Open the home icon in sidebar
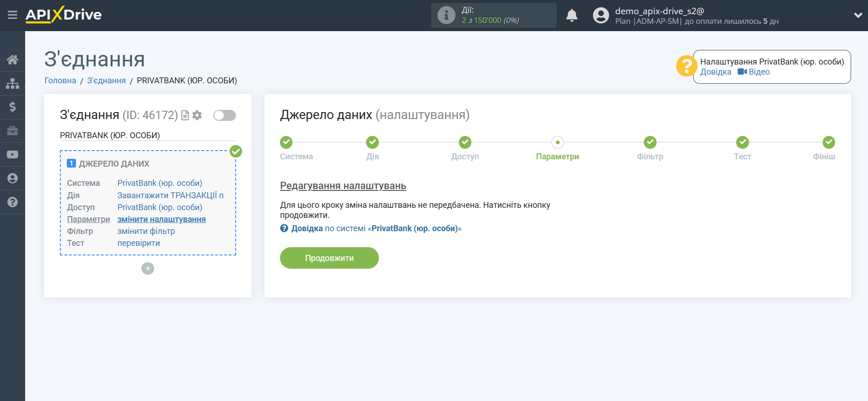This screenshot has height=401, width=868. 12,60
